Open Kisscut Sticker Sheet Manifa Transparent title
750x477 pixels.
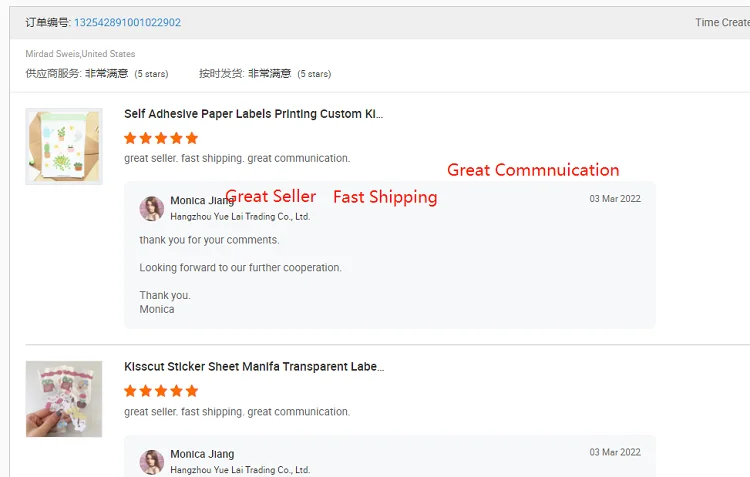pos(253,367)
